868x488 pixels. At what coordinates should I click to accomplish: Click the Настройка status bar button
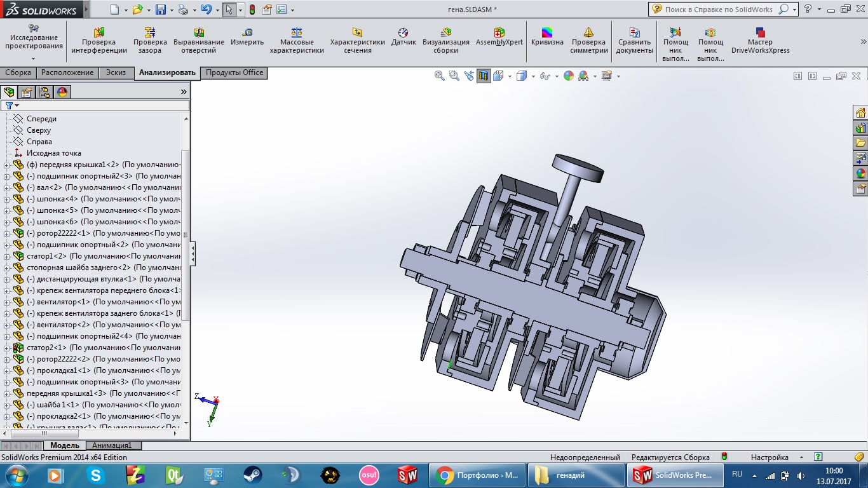(770, 457)
